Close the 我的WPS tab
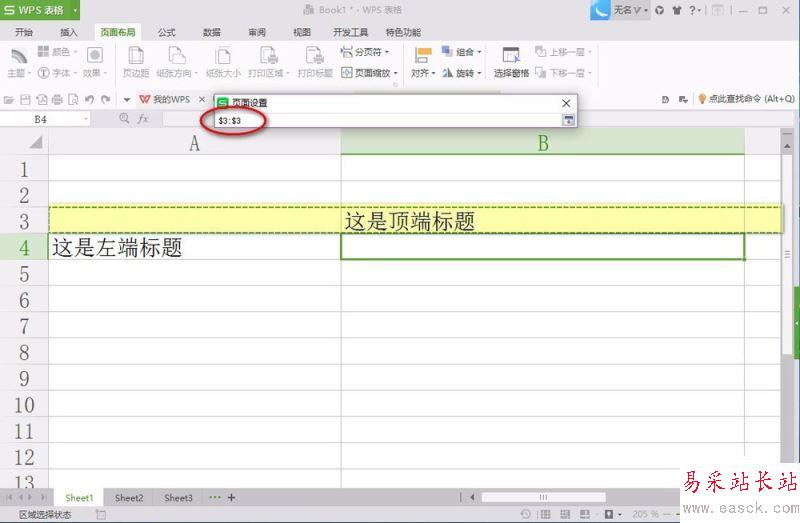The height and width of the screenshot is (523, 800). pos(202,99)
